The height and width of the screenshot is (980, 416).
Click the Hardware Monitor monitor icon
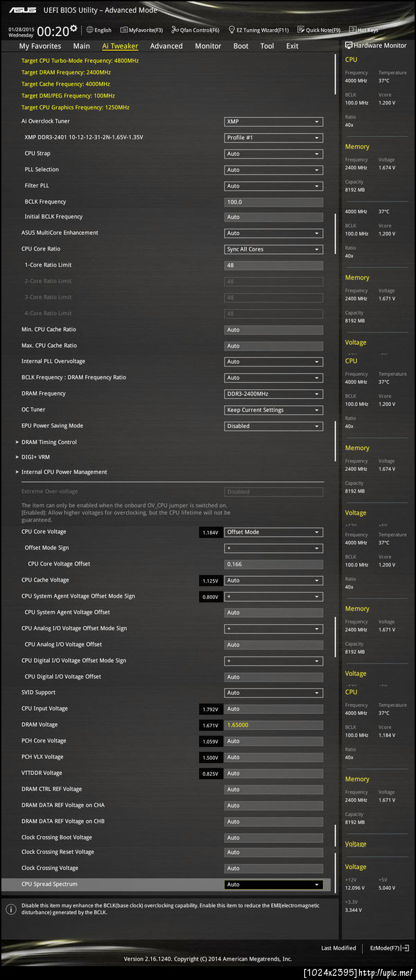pos(349,45)
